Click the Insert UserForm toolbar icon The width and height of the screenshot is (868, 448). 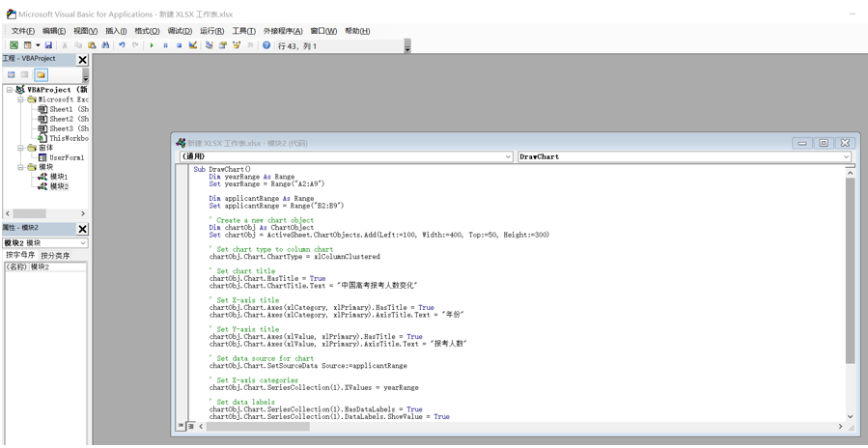tap(27, 45)
